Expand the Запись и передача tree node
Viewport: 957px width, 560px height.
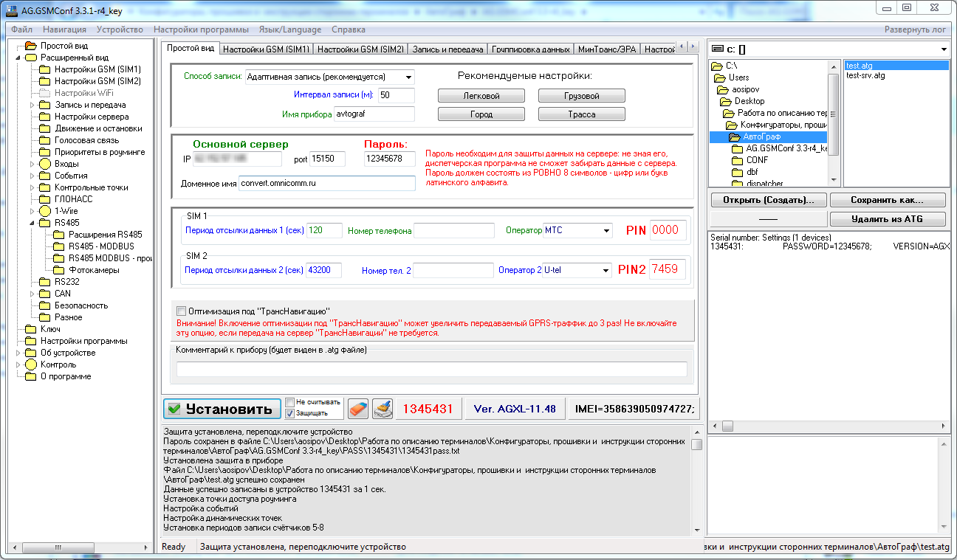[32, 105]
